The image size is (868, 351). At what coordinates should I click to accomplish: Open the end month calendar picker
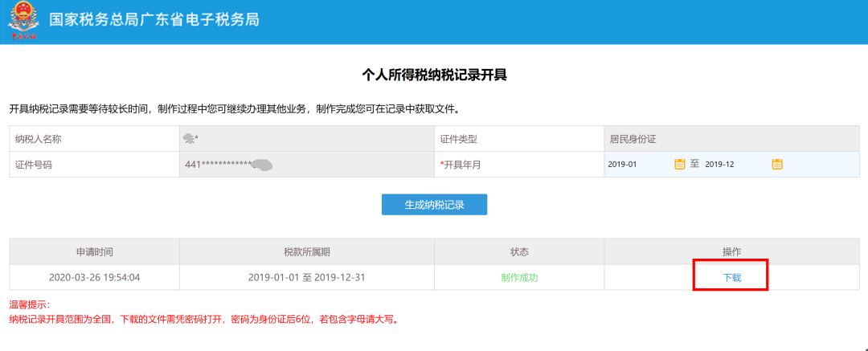[x=777, y=164]
